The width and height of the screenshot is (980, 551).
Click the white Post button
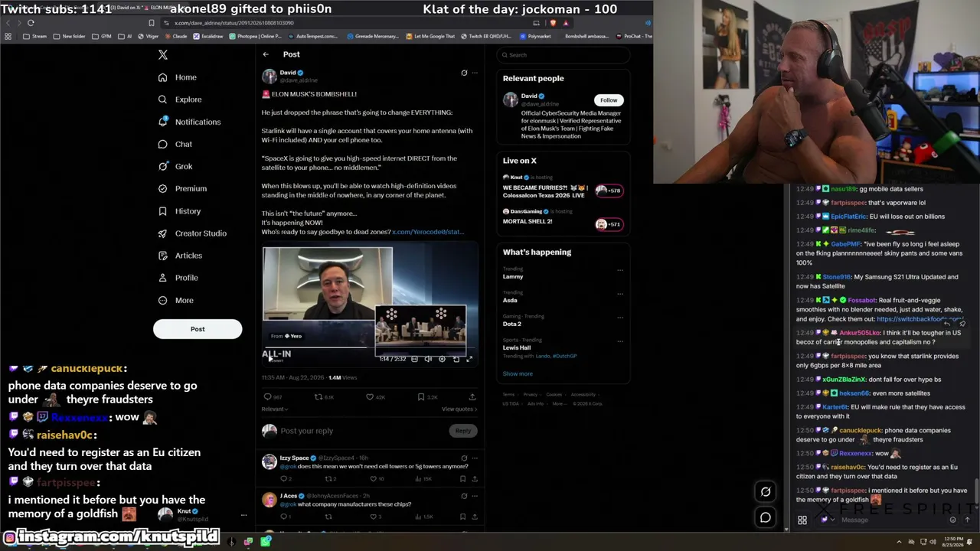pyautogui.click(x=198, y=329)
